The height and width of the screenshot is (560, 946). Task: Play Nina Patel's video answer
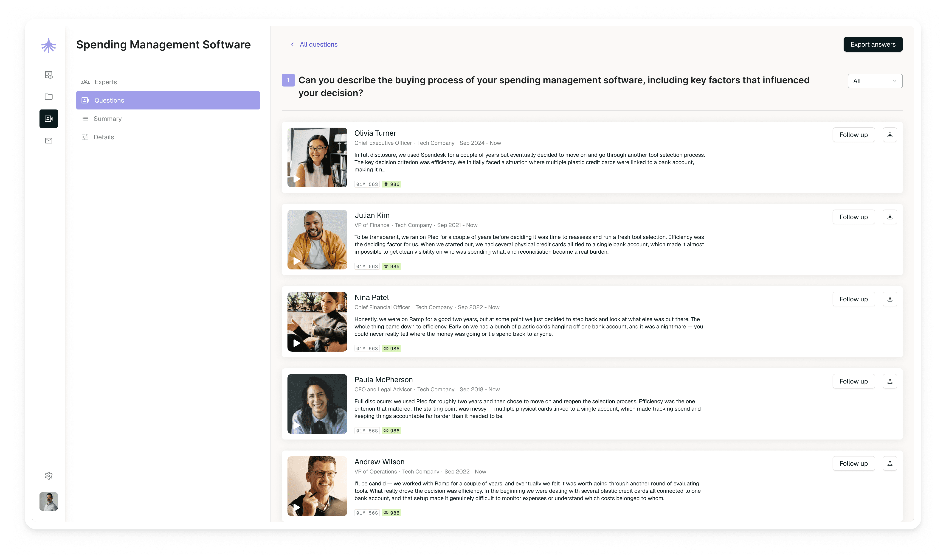point(297,343)
